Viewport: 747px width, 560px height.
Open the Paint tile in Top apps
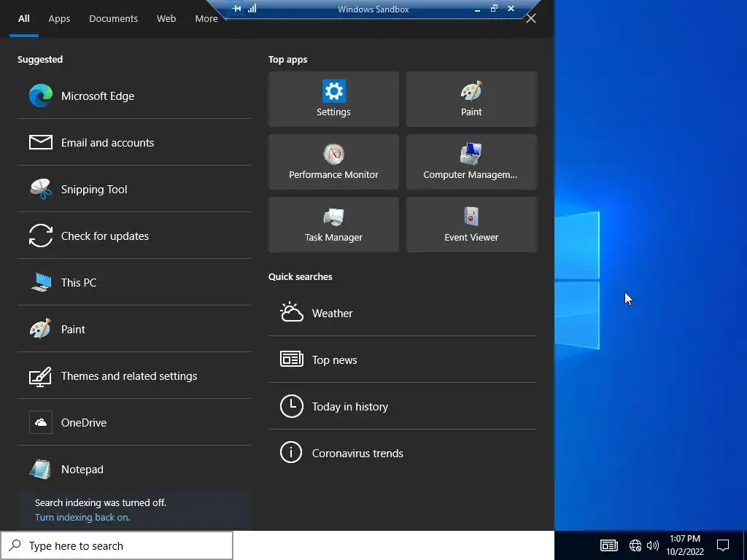pyautogui.click(x=471, y=99)
